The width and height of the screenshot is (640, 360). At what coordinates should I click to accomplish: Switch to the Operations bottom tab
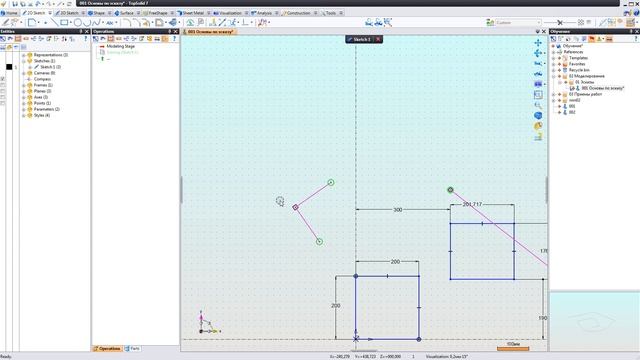point(107,349)
